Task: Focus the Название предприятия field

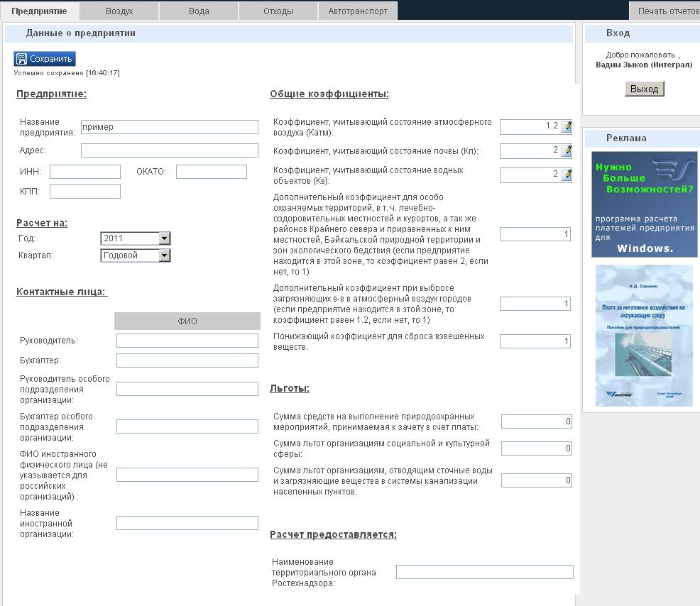Action: [x=169, y=127]
